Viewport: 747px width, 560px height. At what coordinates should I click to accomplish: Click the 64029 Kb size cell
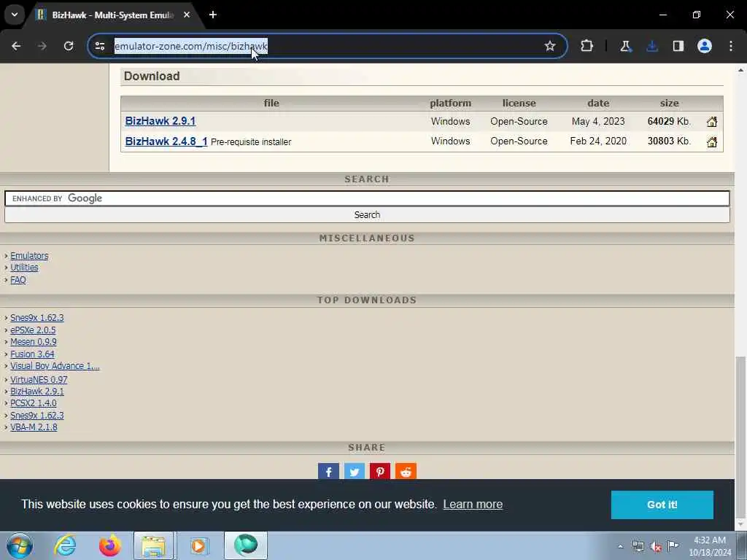[x=669, y=122]
